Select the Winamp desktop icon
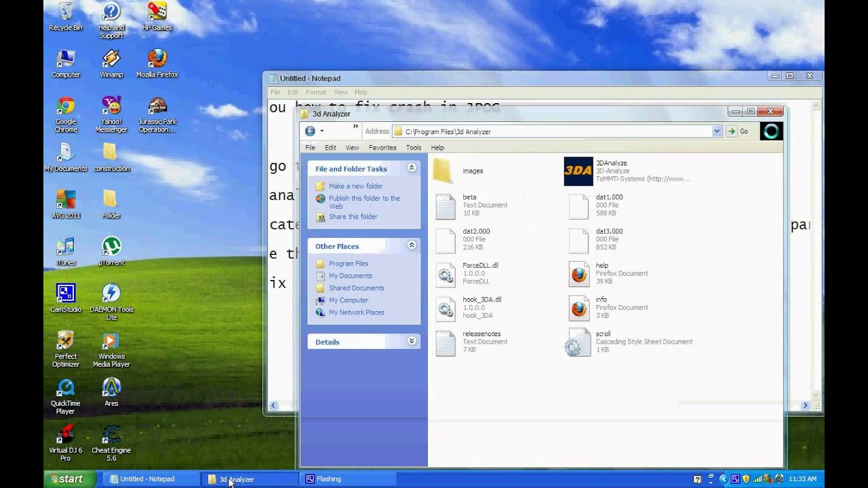 pos(111,58)
